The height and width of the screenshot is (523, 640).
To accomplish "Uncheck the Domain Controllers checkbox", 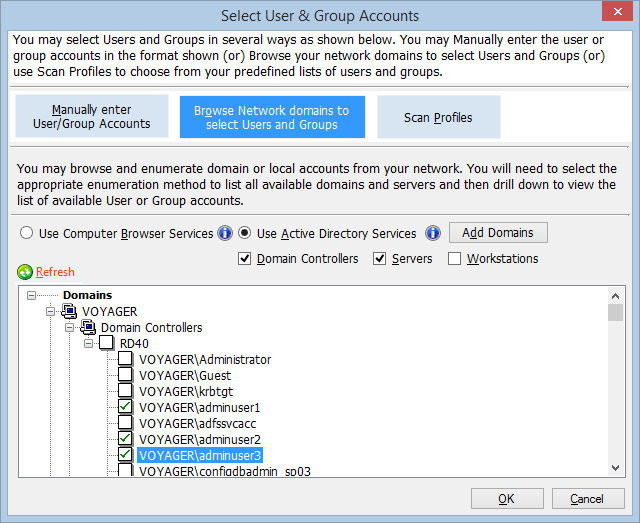I will (244, 258).
